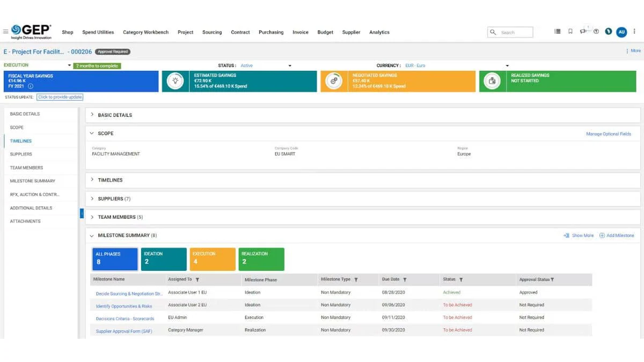The image size is (644, 362).
Task: Select the ALL PHASES 8 tile
Action: (x=115, y=259)
